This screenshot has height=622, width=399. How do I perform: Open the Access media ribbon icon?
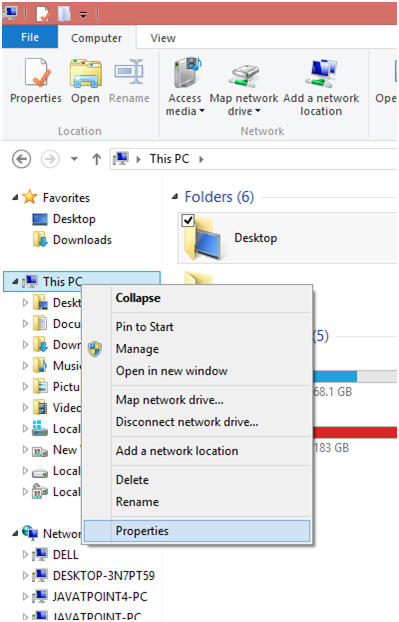click(x=186, y=73)
